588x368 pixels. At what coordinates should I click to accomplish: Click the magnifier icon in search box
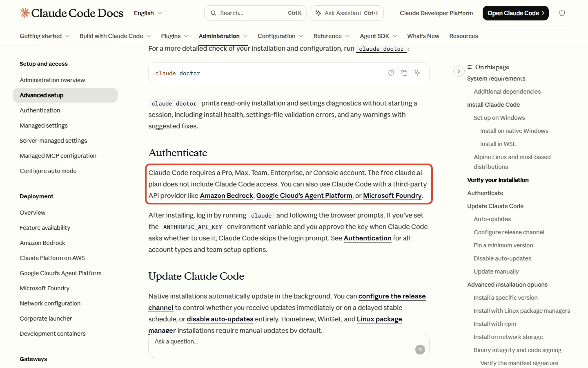pos(213,13)
